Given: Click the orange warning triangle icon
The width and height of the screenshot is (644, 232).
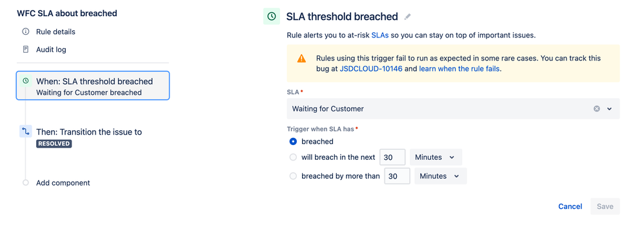Looking at the screenshot, I should coord(301,58).
